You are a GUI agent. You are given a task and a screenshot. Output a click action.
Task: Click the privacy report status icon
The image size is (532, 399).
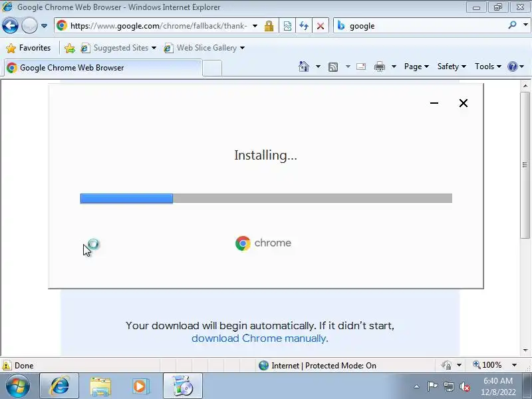(446, 365)
